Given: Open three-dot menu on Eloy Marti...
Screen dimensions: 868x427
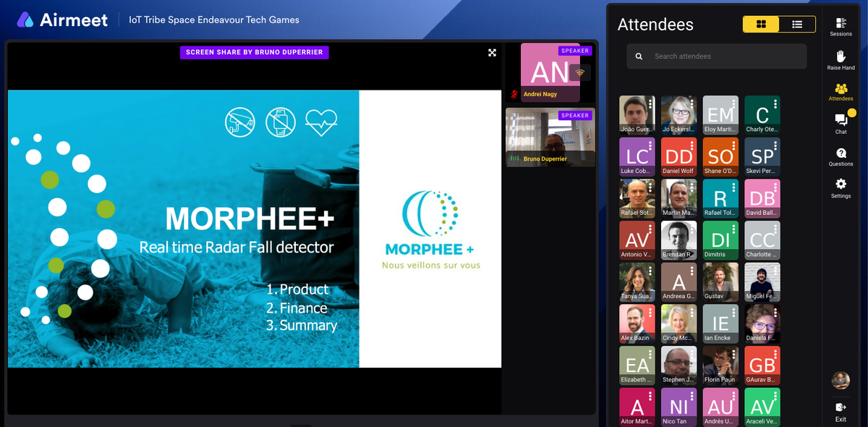Looking at the screenshot, I should 734,103.
